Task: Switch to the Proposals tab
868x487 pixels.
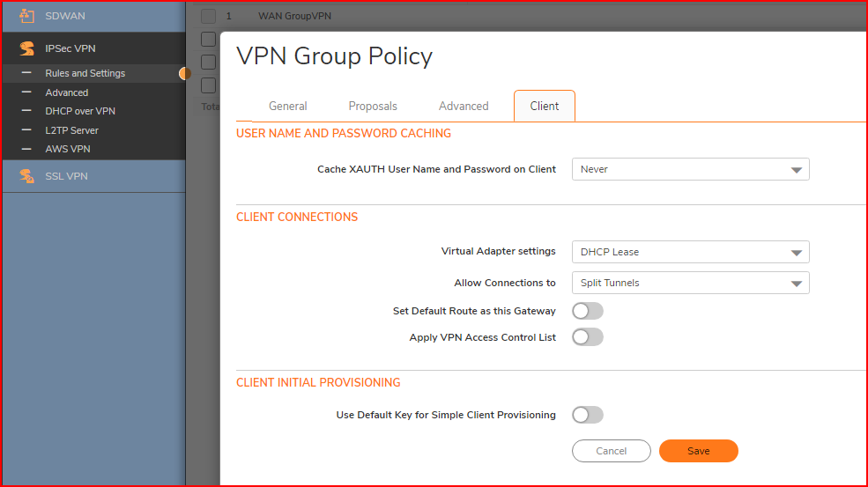Action: (x=373, y=107)
